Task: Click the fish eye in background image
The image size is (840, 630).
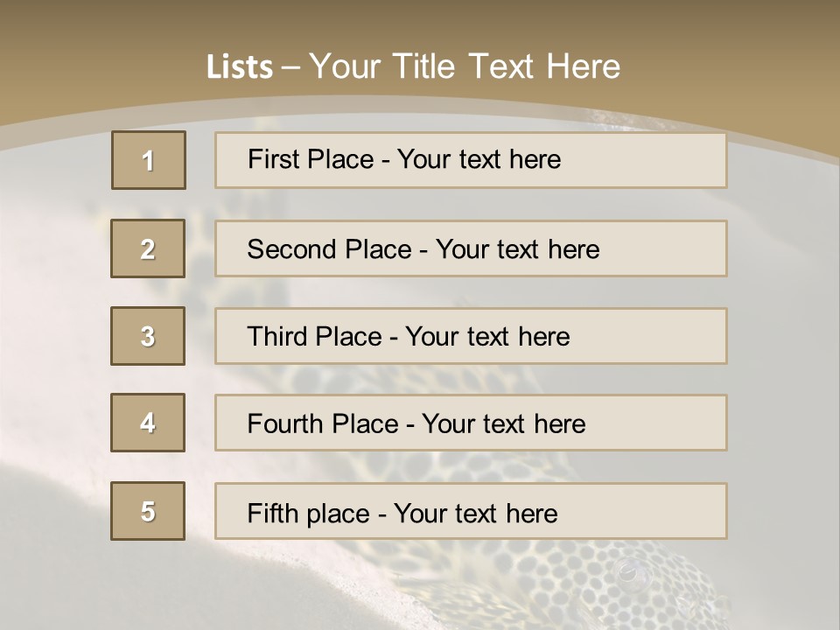Action: (631, 571)
